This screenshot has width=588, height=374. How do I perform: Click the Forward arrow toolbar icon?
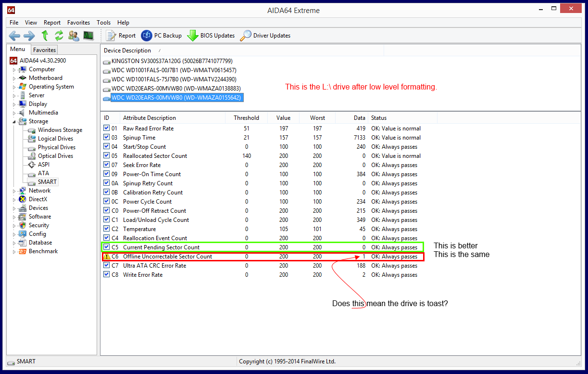coord(29,35)
